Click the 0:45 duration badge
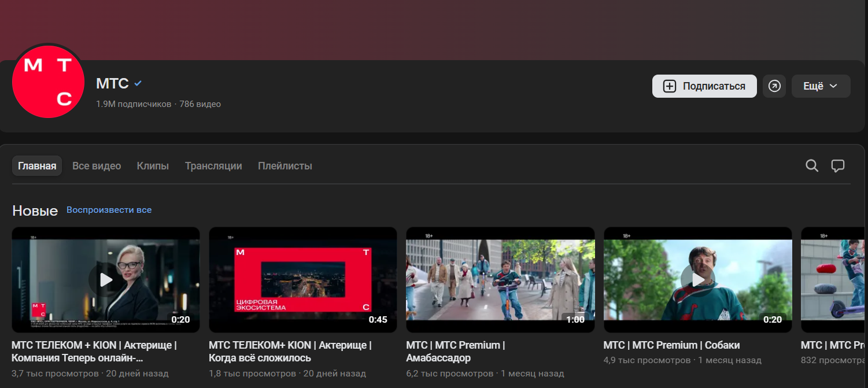 click(x=378, y=319)
